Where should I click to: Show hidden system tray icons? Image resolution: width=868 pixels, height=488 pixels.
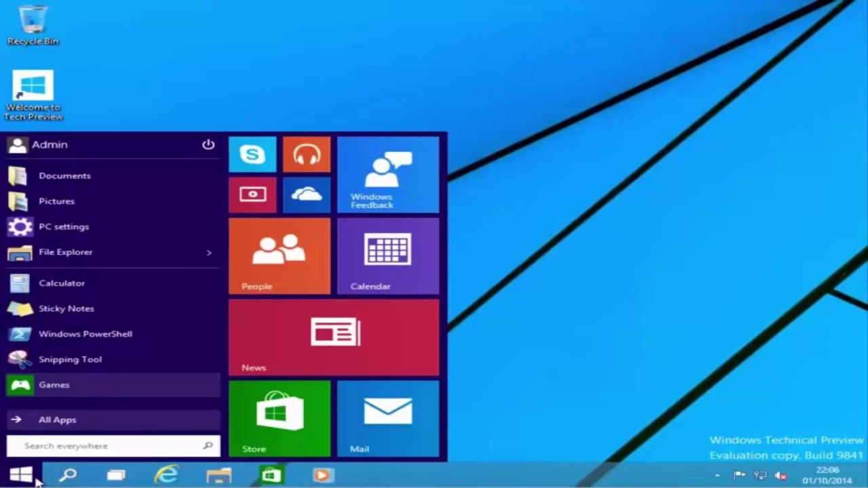pos(717,476)
